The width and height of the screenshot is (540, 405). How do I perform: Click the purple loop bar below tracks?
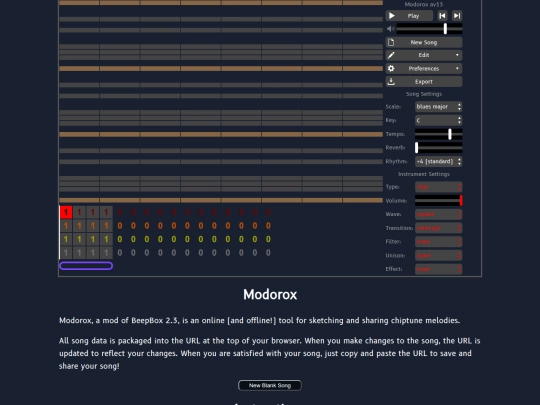point(86,266)
